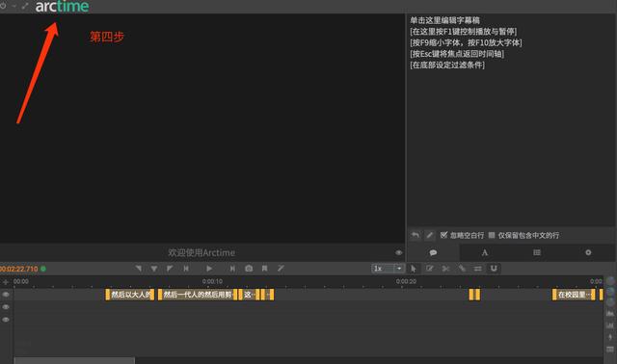Switch to the speech bubble subtitle tab
The width and height of the screenshot is (617, 364).
433,252
